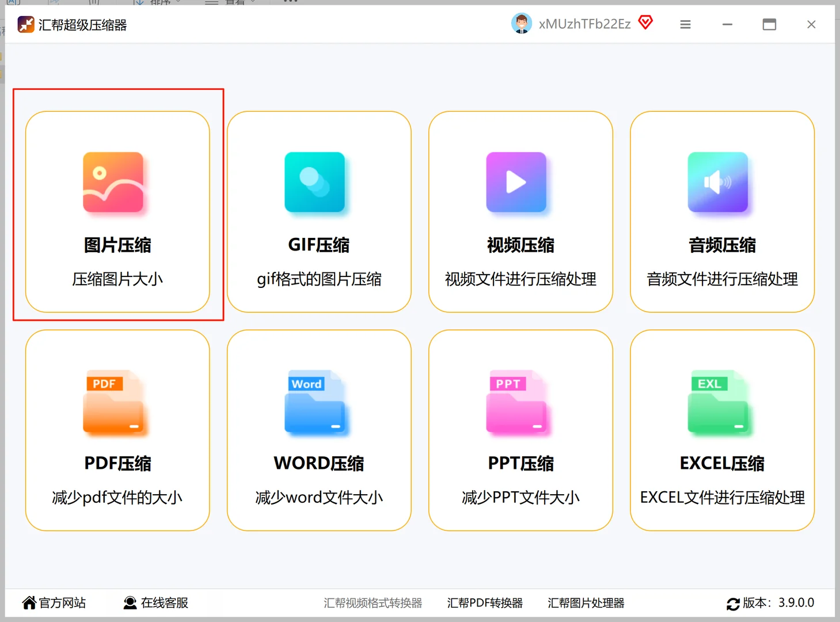Open the EXCEL压缩 spreadsheet compression tool
Image resolution: width=840 pixels, height=622 pixels.
[721, 431]
